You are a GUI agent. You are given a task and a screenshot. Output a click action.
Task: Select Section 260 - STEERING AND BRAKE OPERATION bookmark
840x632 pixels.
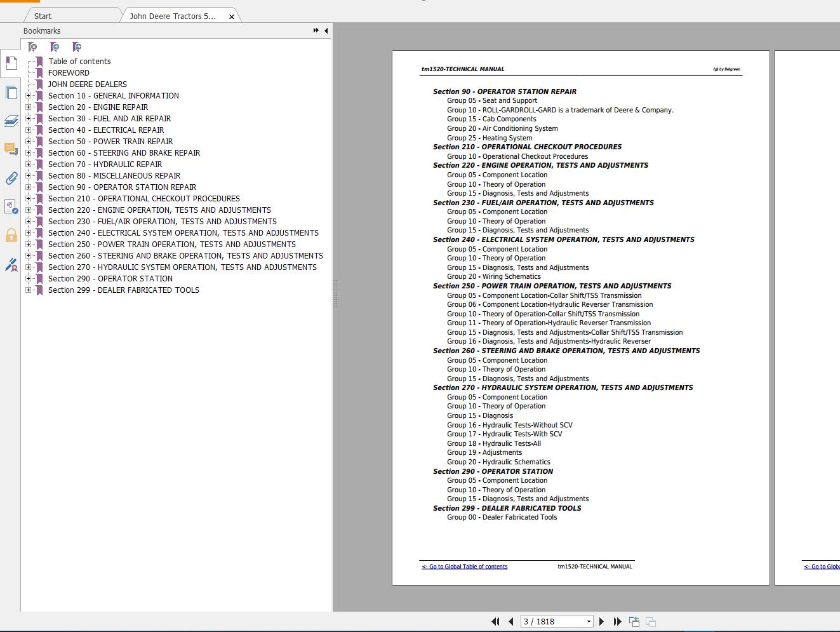tap(185, 256)
